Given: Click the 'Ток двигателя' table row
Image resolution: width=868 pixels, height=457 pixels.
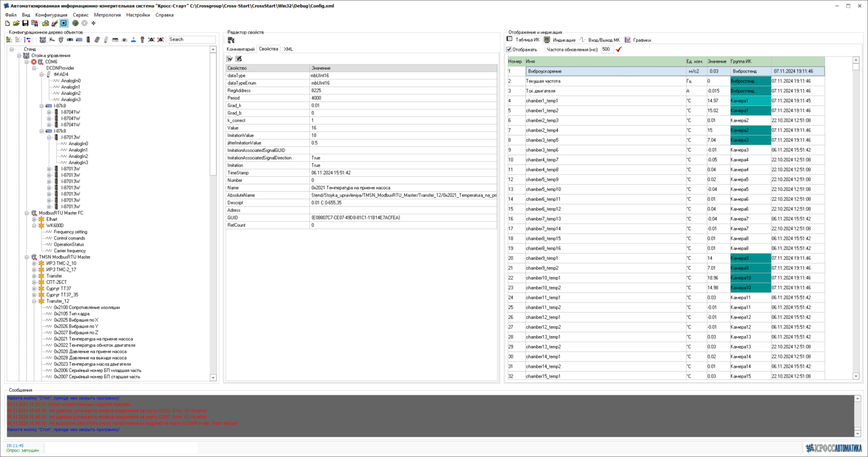Looking at the screenshot, I should [666, 91].
